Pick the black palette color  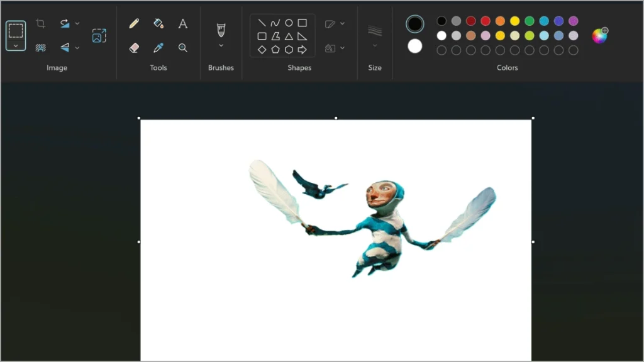[x=441, y=21]
